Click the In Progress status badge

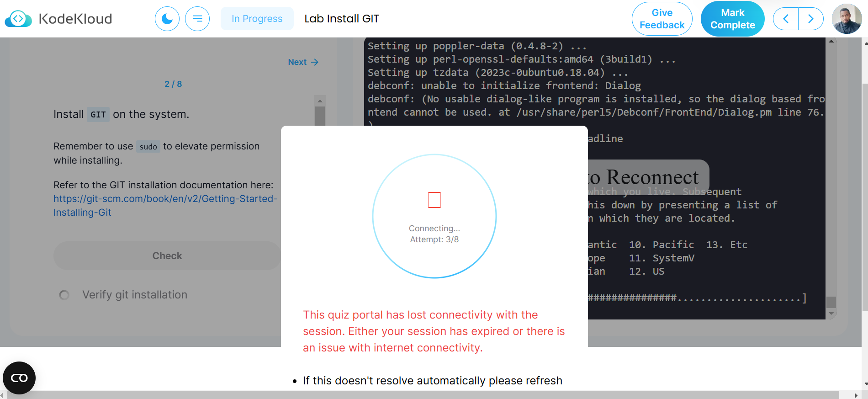pyautogui.click(x=257, y=19)
